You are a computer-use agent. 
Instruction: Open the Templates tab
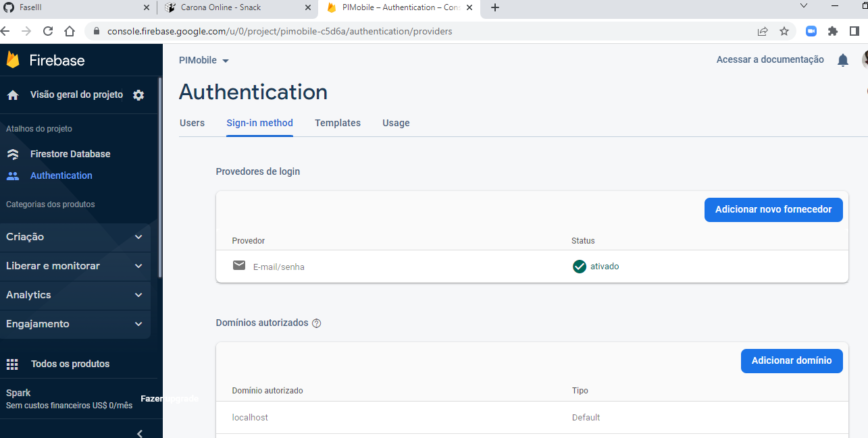coord(337,123)
